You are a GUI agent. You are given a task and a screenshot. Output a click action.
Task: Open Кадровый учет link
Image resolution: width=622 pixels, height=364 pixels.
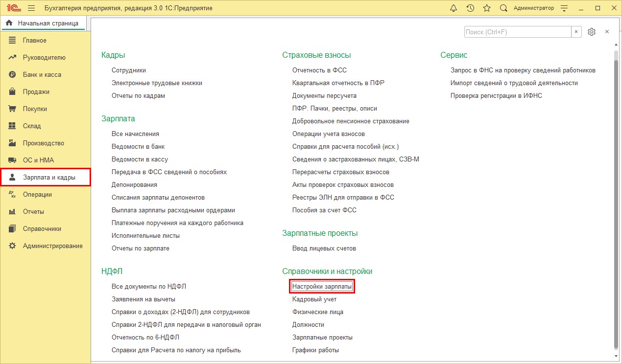coord(314,299)
